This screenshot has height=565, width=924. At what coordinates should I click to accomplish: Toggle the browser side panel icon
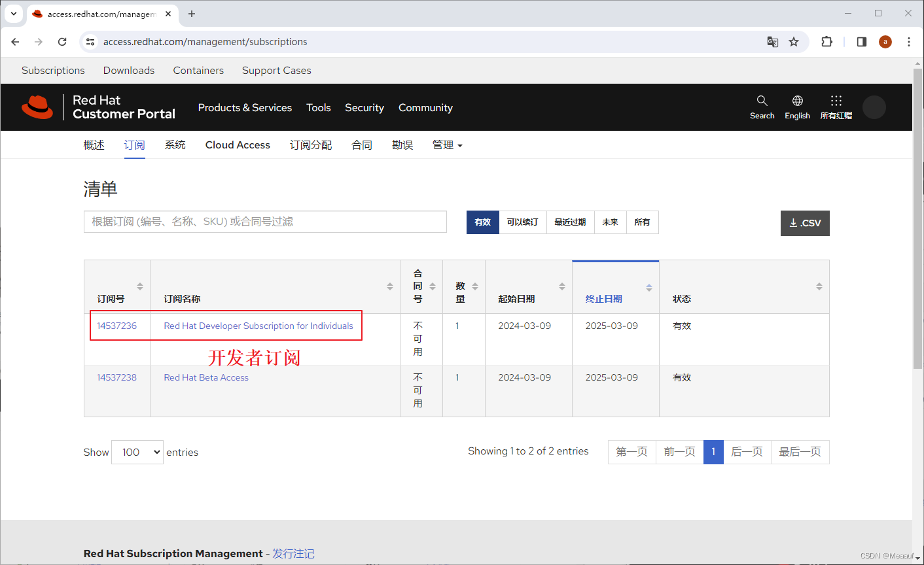(x=862, y=42)
